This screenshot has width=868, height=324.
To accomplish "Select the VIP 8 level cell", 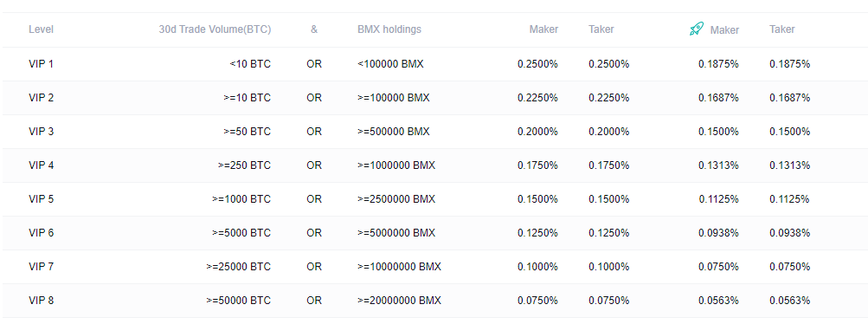I will tap(41, 301).
